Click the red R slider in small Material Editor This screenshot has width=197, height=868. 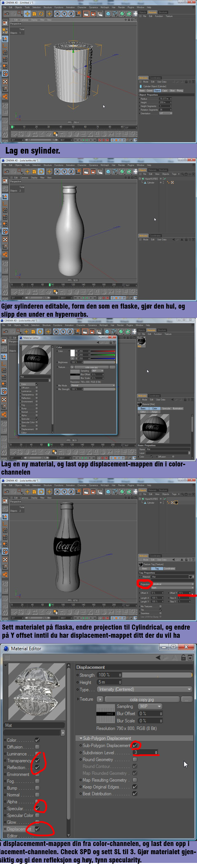coord(103,351)
